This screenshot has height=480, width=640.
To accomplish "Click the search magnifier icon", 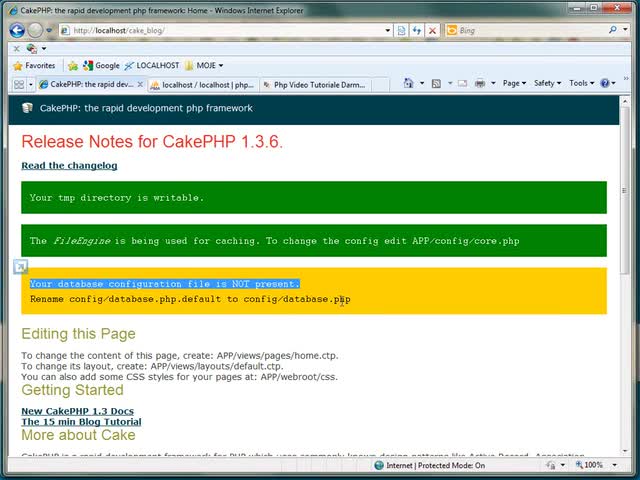I will coord(612,30).
